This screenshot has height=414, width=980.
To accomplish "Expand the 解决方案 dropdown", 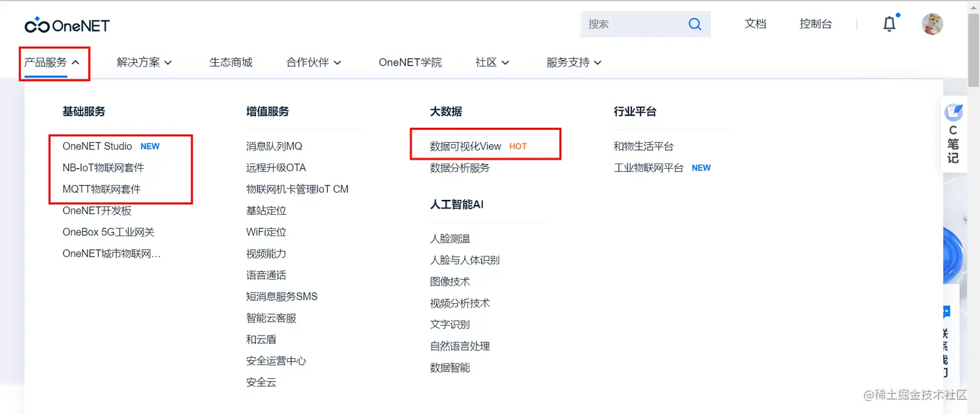I will coord(144,62).
